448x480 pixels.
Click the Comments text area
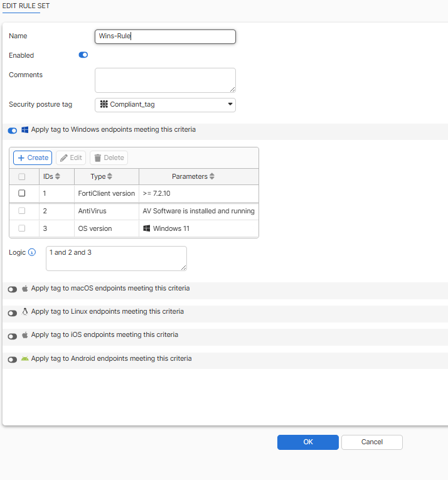165,80
